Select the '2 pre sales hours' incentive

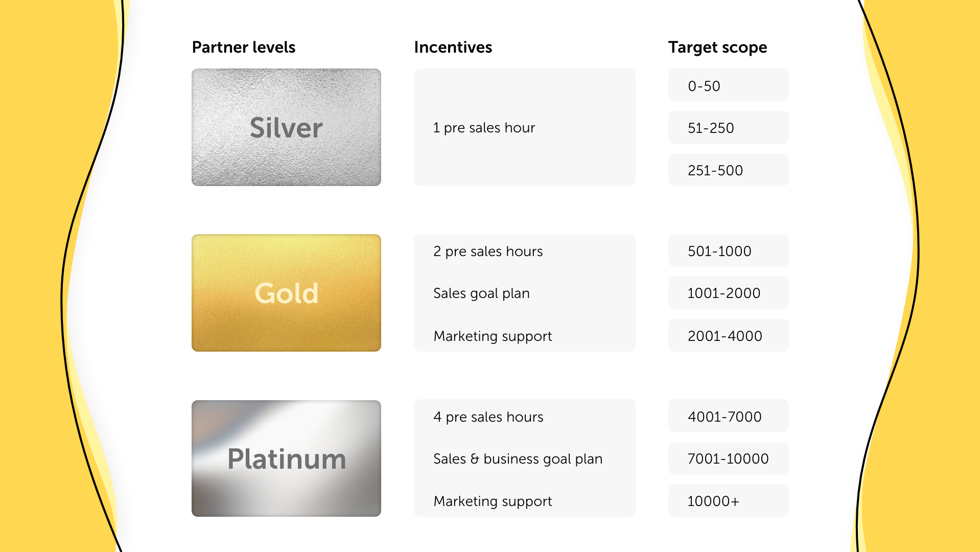pyautogui.click(x=488, y=251)
